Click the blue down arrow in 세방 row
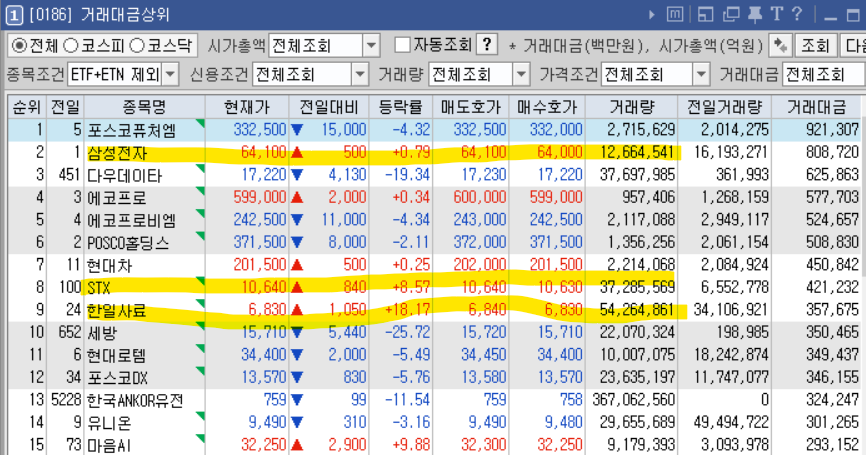 (297, 332)
